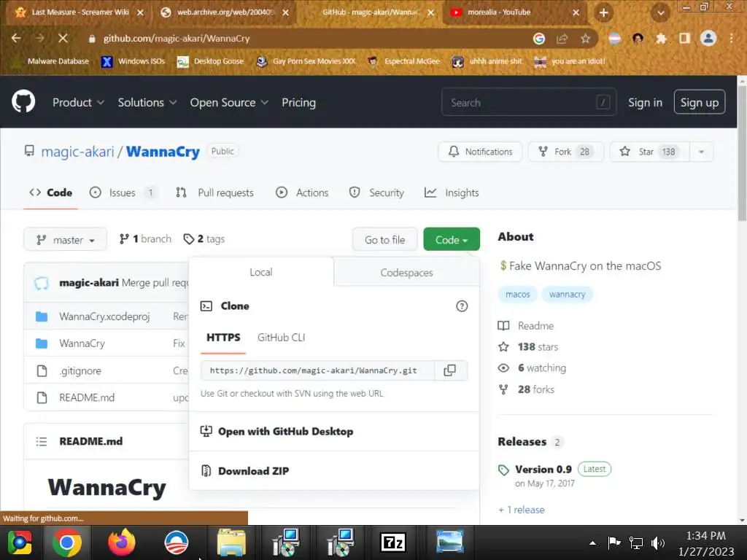Screen dimensions: 747x560
Task: Open the tab search chevron in Chrome
Action: [x=661, y=13]
